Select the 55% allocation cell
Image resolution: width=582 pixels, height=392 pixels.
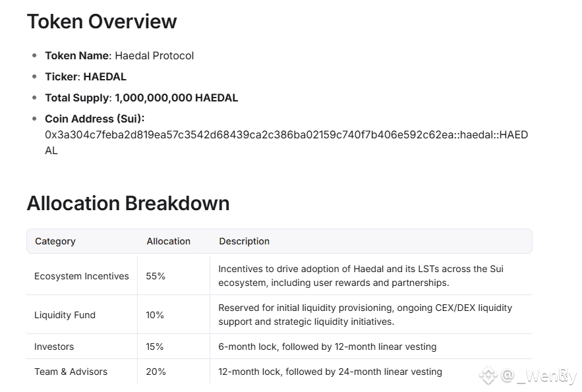click(x=156, y=276)
